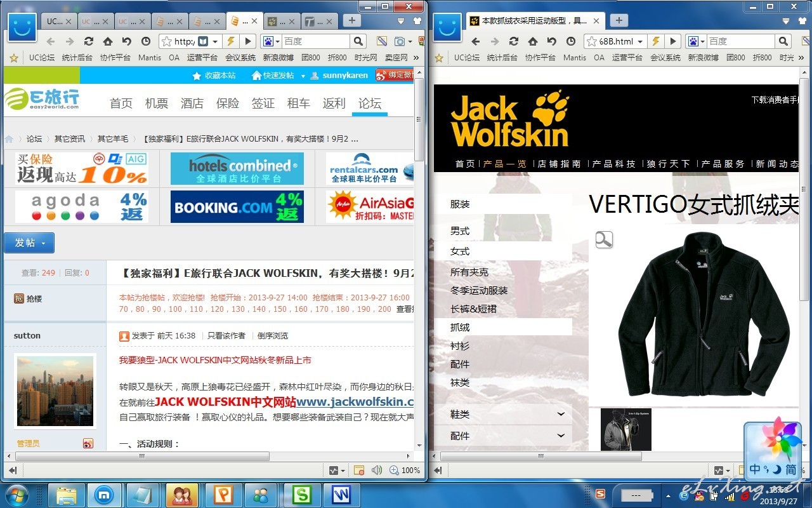Bookmark the page with the right address bar star
812x508 pixels.
pyautogui.click(x=592, y=41)
